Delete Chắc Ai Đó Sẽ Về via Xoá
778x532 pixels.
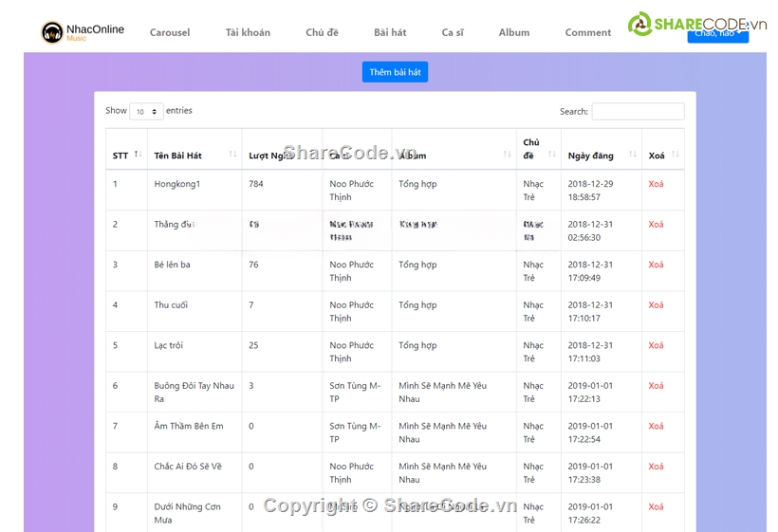pyautogui.click(x=656, y=467)
